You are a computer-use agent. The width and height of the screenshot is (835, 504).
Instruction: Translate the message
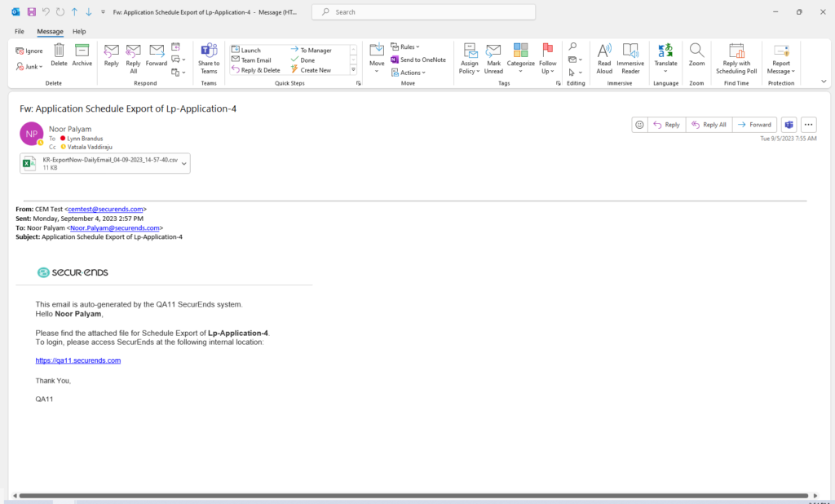pos(665,60)
